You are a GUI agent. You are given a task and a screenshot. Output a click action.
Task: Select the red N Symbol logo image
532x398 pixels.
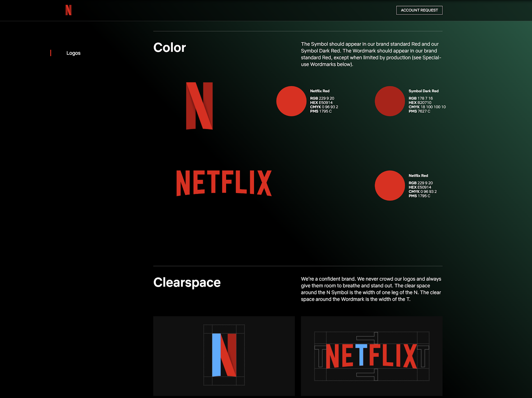click(x=199, y=106)
